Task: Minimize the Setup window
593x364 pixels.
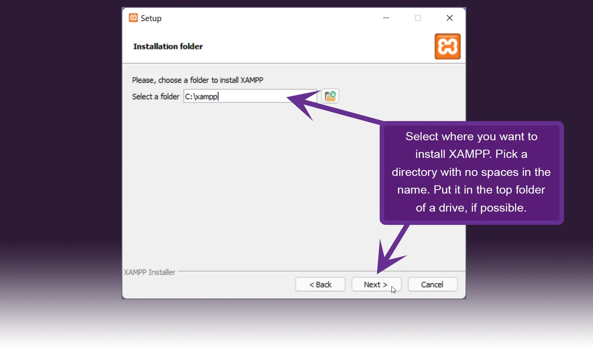Action: 386,18
